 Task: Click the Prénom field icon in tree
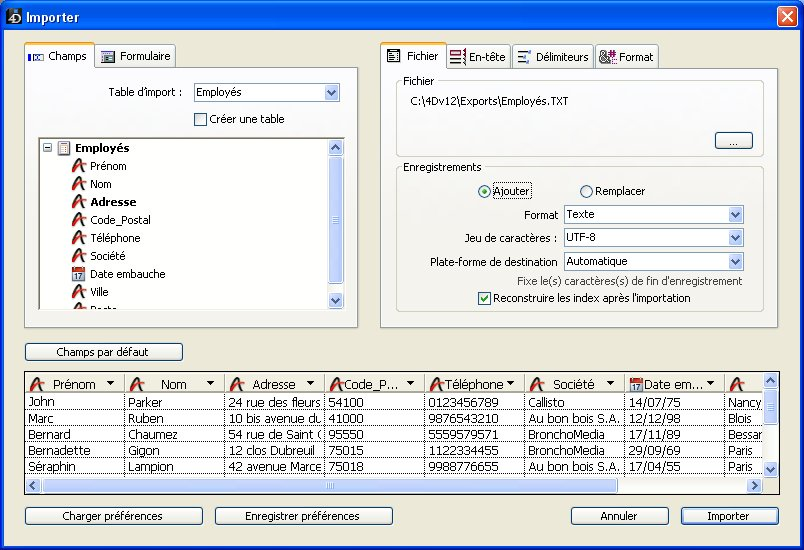coord(79,166)
